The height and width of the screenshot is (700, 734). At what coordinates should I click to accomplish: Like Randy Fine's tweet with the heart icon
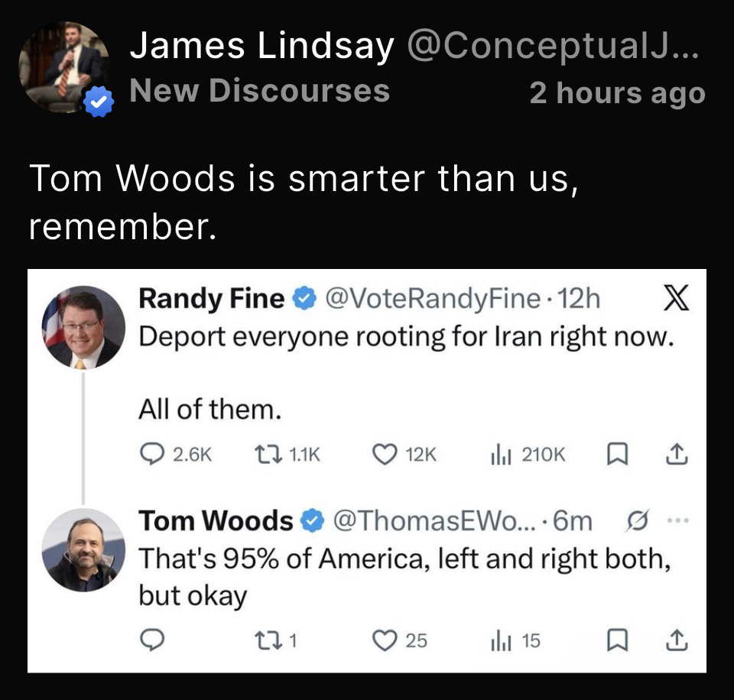(382, 454)
